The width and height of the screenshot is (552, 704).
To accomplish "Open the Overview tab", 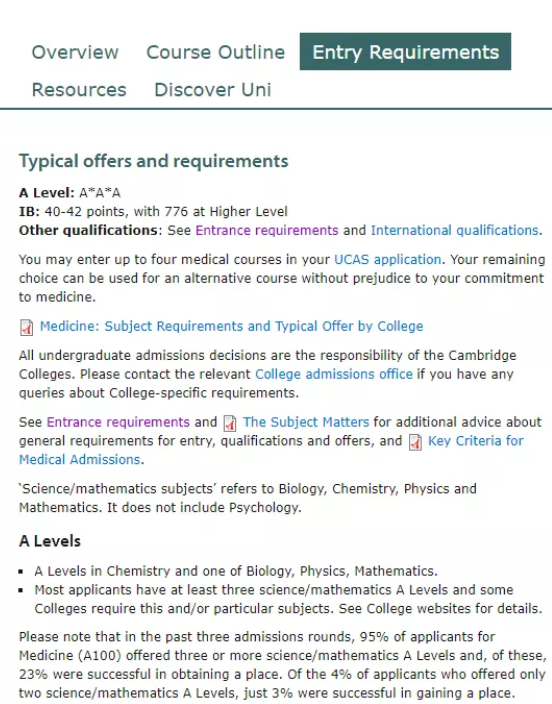I will (x=75, y=52).
